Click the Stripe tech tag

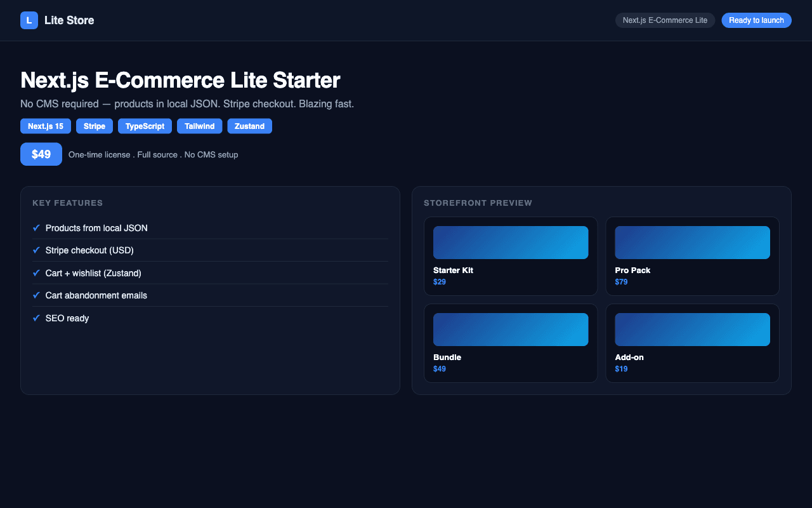pyautogui.click(x=95, y=126)
